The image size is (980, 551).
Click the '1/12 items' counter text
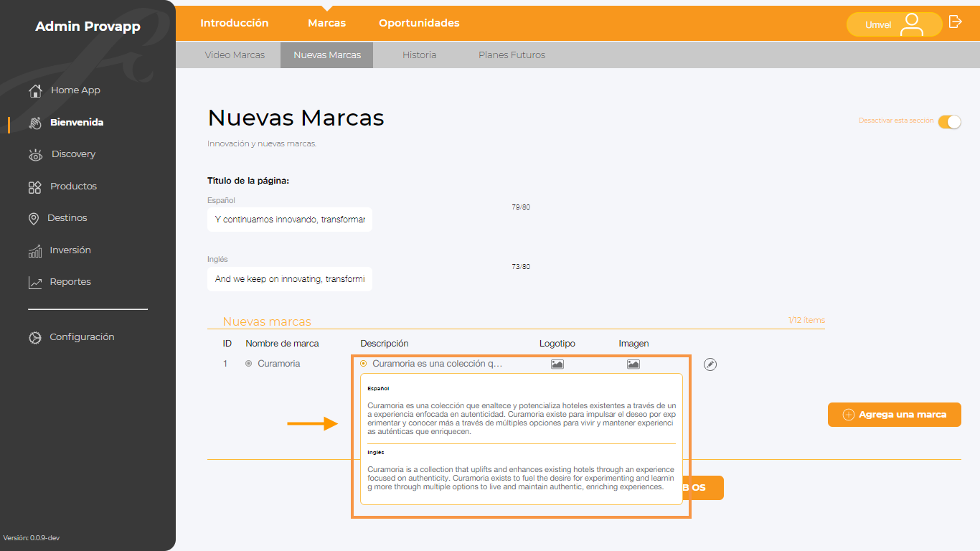point(806,320)
